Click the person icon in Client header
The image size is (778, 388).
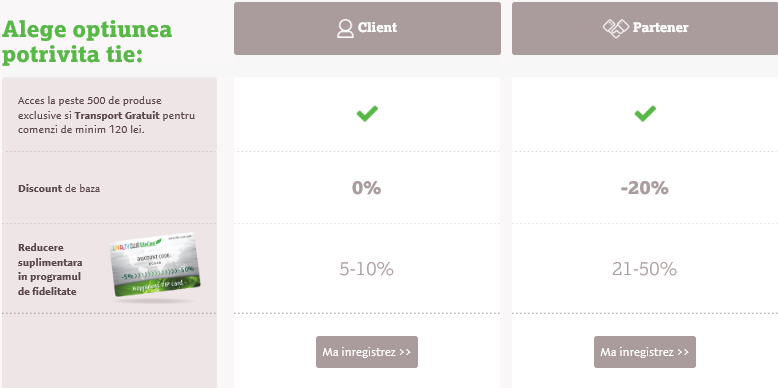pyautogui.click(x=345, y=28)
